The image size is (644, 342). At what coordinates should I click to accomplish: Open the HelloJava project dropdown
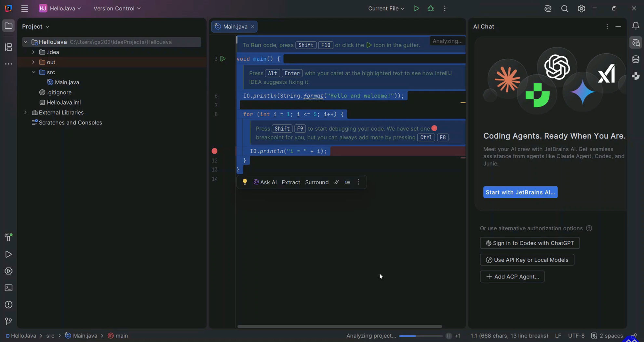pos(60,8)
